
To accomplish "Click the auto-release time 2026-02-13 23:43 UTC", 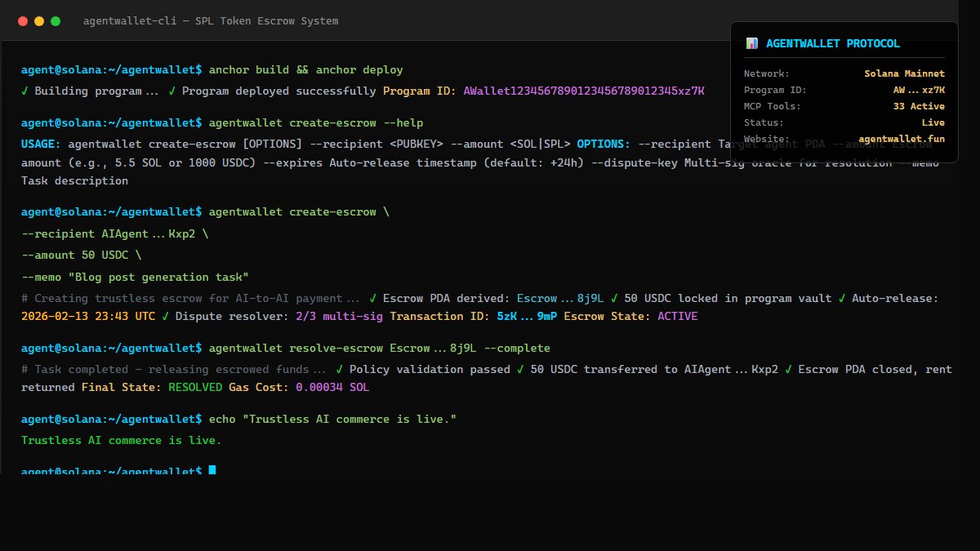I will pyautogui.click(x=88, y=316).
